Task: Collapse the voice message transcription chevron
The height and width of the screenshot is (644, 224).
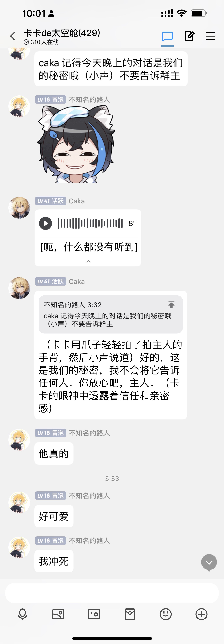Action: [x=88, y=261]
